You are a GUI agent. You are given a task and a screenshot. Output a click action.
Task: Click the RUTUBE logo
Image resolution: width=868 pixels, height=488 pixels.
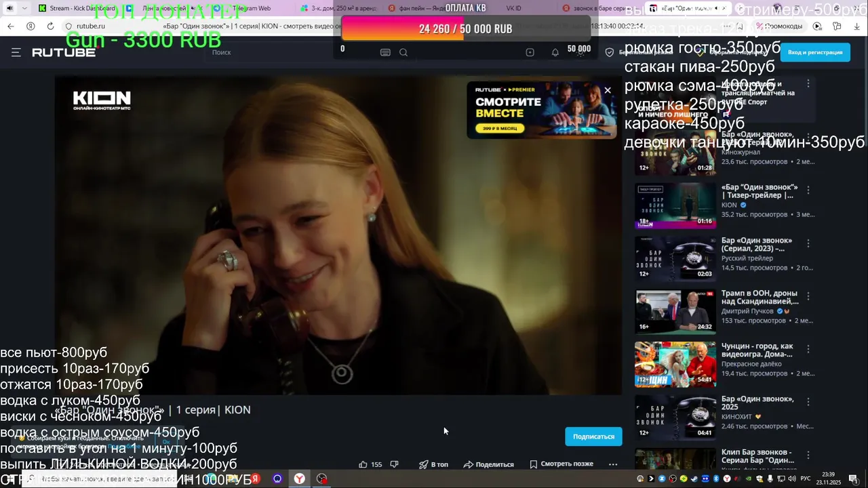click(64, 52)
